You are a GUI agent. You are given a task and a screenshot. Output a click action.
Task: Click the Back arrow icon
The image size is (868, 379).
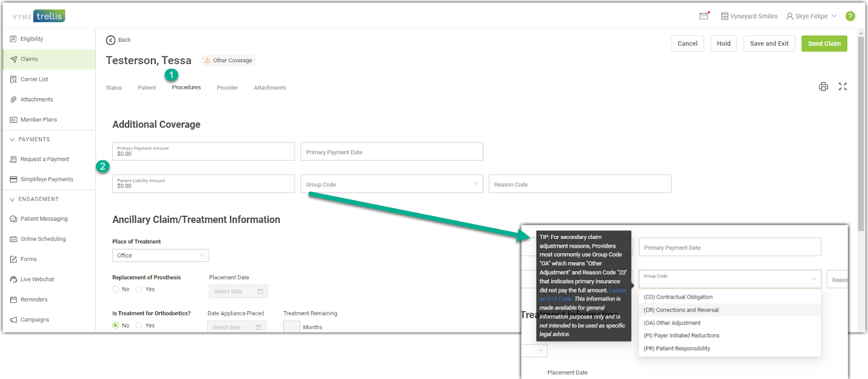pyautogui.click(x=111, y=40)
